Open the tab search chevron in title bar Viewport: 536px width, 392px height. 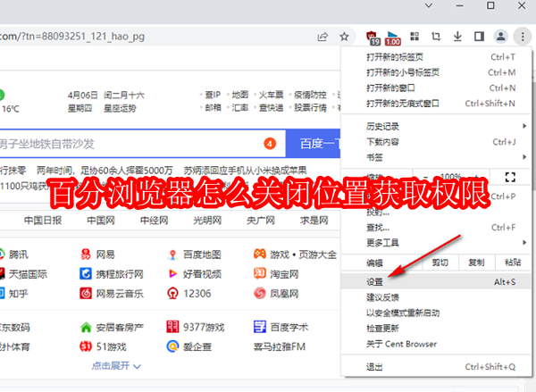429,5
